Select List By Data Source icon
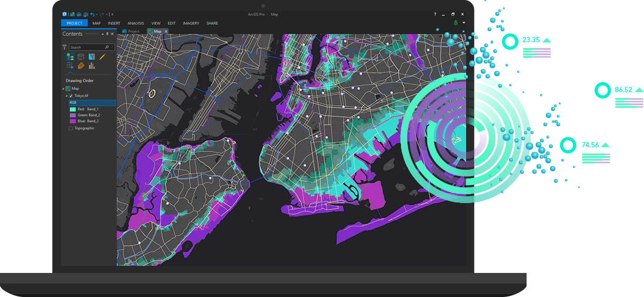 pos(81,57)
